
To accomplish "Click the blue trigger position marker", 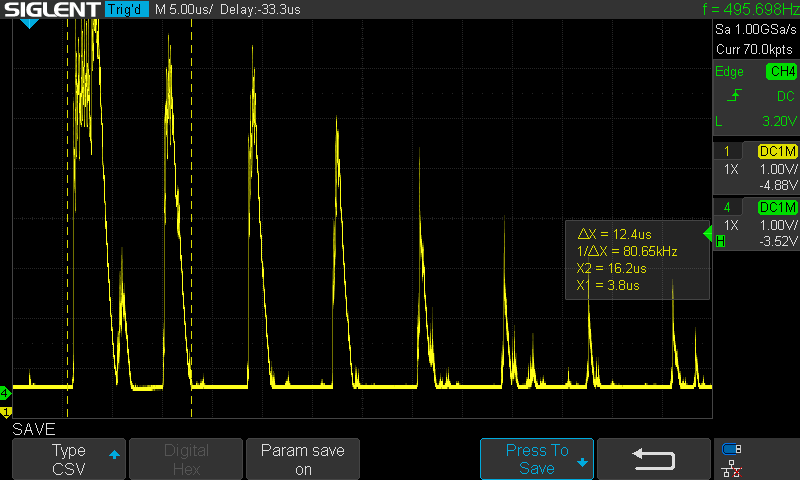I will point(30,23).
